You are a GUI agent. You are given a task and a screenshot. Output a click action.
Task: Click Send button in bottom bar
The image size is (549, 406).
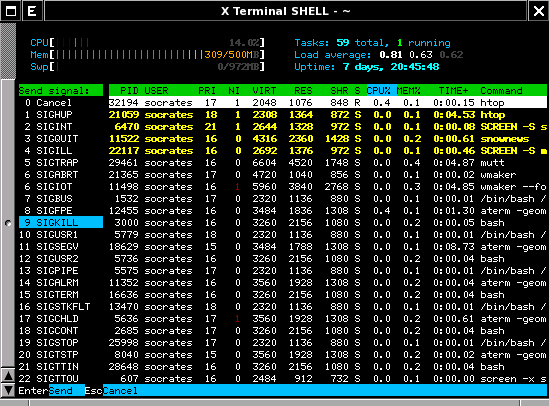coord(67,391)
